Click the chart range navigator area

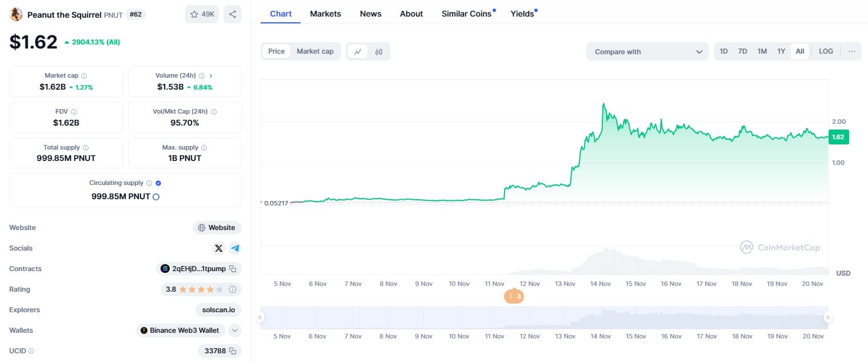pyautogui.click(x=543, y=317)
